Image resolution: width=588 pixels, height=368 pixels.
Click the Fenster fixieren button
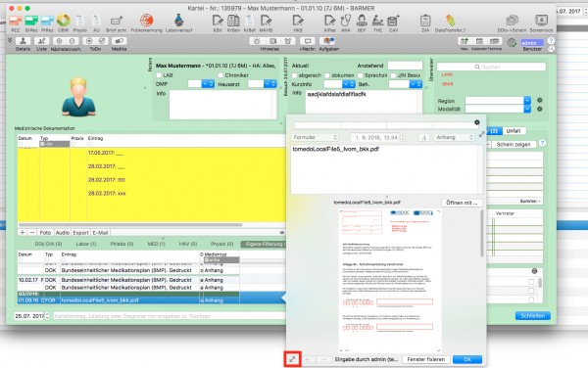click(426, 359)
